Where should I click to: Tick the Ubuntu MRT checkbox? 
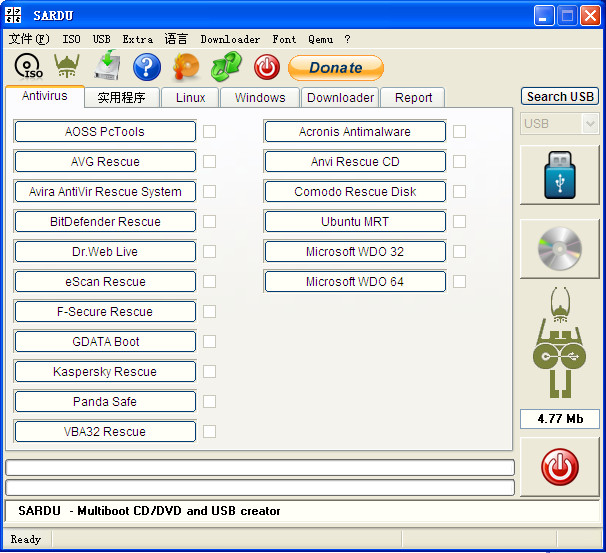pyautogui.click(x=460, y=221)
